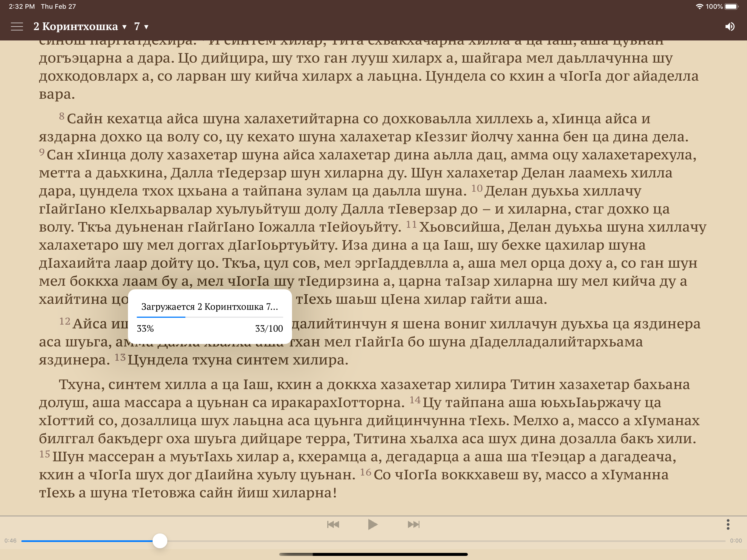Toggle the audio speaker icon

point(730,26)
